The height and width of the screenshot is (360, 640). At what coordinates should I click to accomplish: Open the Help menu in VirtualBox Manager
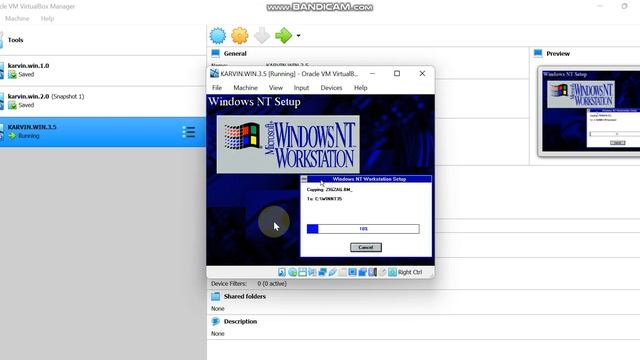pyautogui.click(x=47, y=18)
